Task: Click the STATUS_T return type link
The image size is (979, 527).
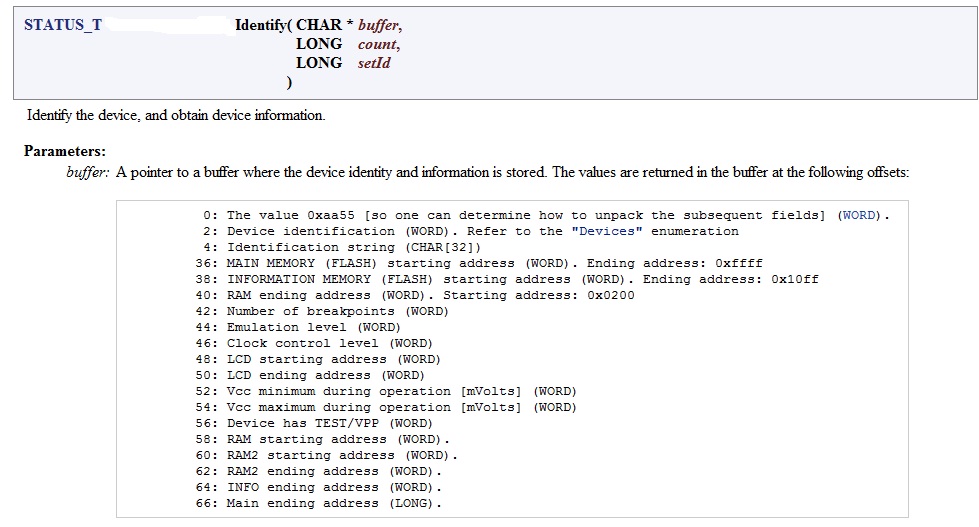Action: 62,25
